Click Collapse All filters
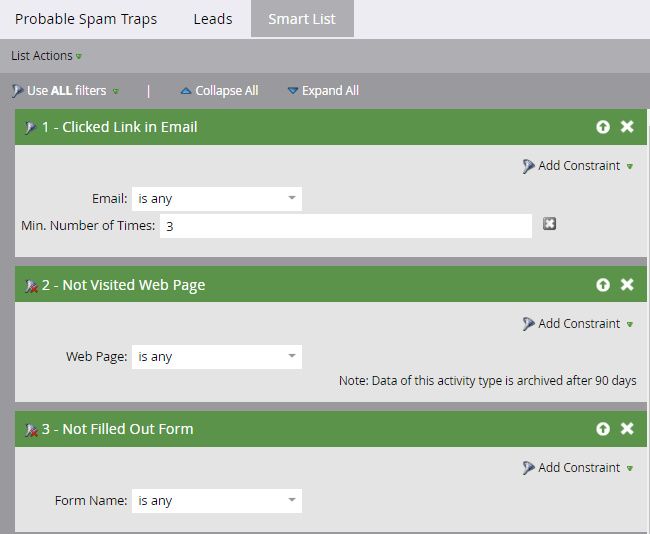This screenshot has width=650, height=534. click(219, 91)
